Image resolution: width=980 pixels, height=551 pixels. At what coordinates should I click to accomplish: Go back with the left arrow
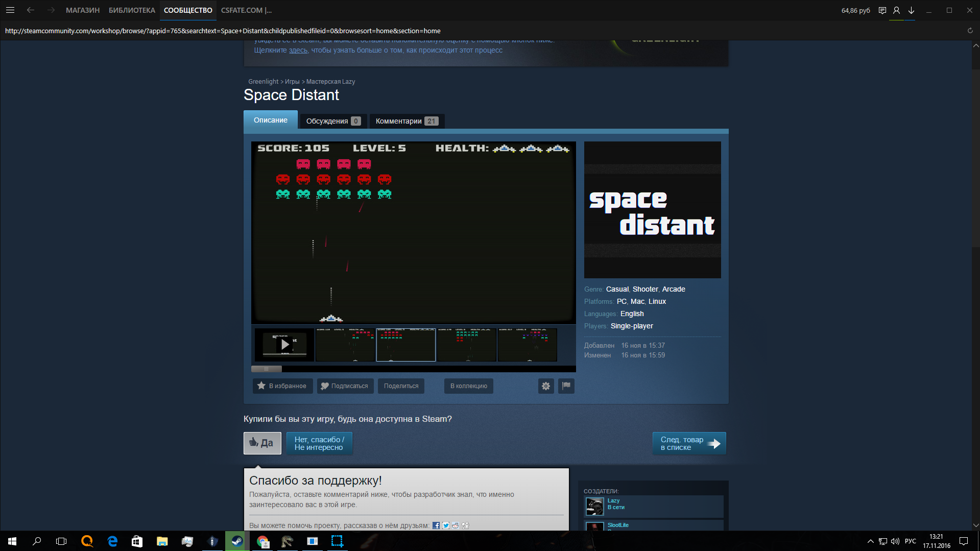(31, 10)
